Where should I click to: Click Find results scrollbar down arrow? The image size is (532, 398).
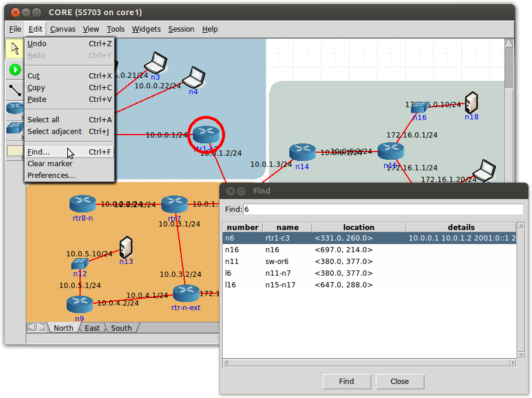point(521,355)
